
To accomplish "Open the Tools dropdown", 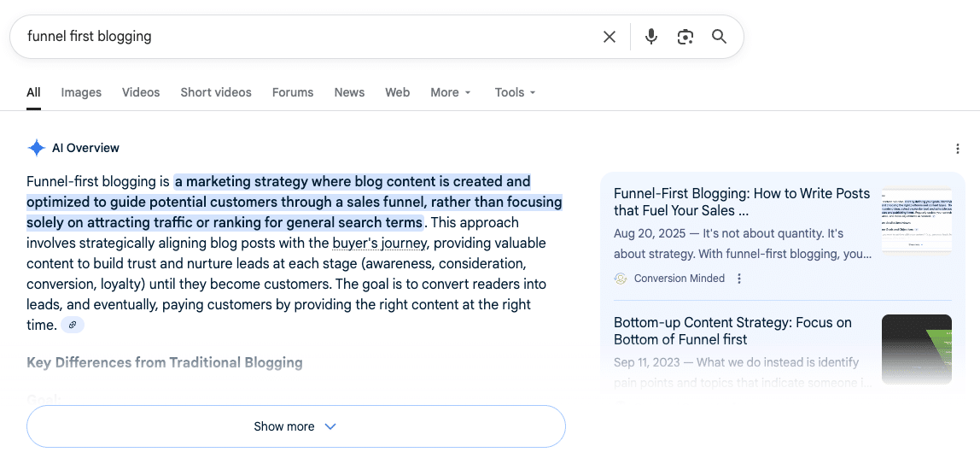I will [x=515, y=92].
